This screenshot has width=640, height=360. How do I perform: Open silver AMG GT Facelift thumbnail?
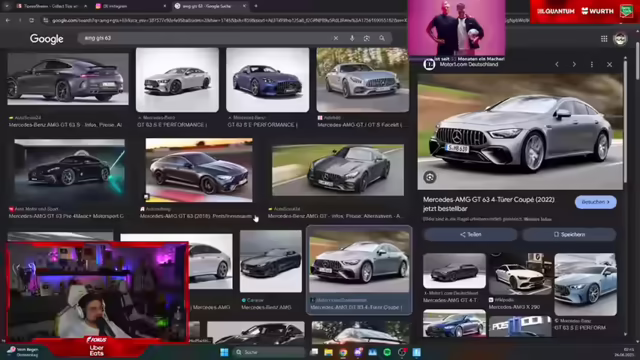click(x=362, y=80)
